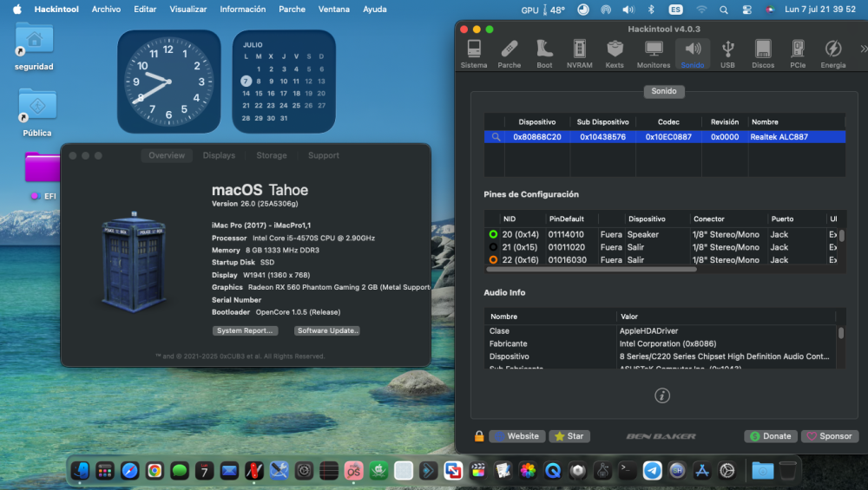The width and height of the screenshot is (868, 490).
Task: Expand the toolbar overflow chevron
Action: pyautogui.click(x=863, y=49)
